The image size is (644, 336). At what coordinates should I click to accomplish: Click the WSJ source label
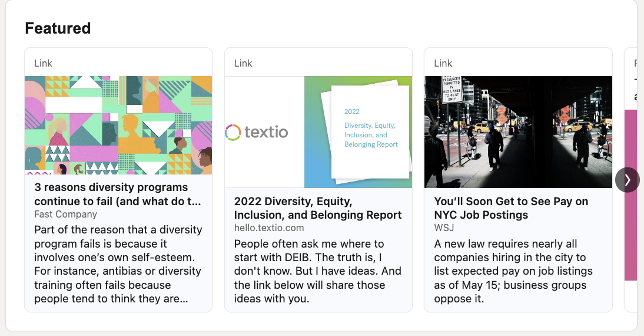pos(444,228)
